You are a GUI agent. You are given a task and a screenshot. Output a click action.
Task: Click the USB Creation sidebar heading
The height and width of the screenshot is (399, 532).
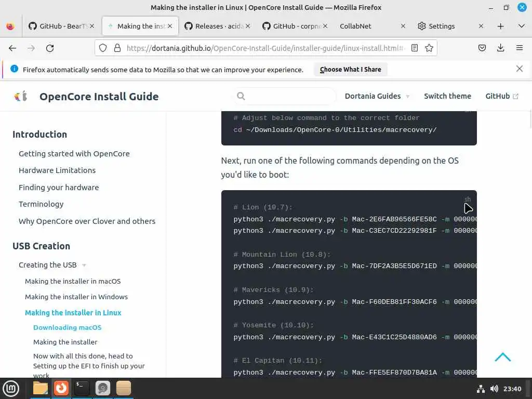point(42,246)
